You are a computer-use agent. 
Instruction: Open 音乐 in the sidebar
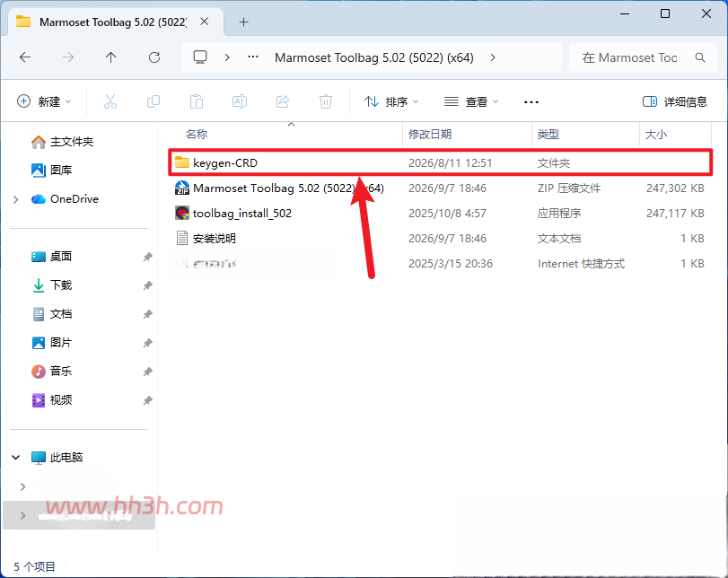[51, 371]
